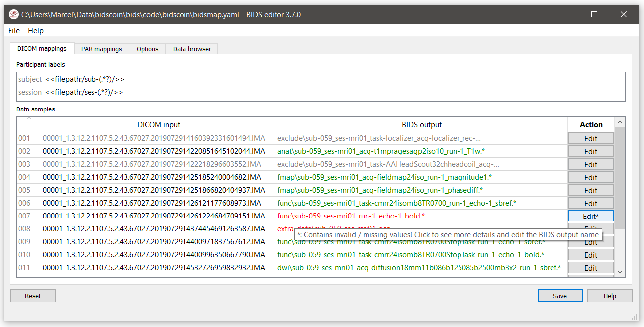Save the bidsmap with the Save button

click(559, 296)
